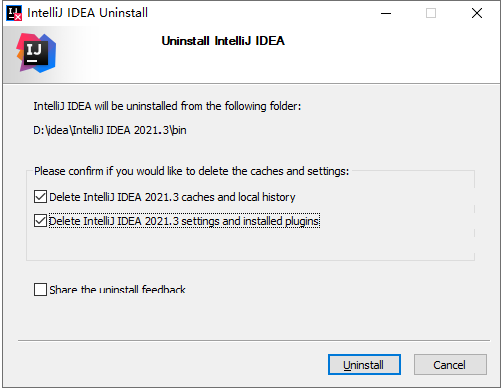The height and width of the screenshot is (390, 503).
Task: Click the 'Uninstall IntelliJ IDEA' header heading
Action: point(223,41)
